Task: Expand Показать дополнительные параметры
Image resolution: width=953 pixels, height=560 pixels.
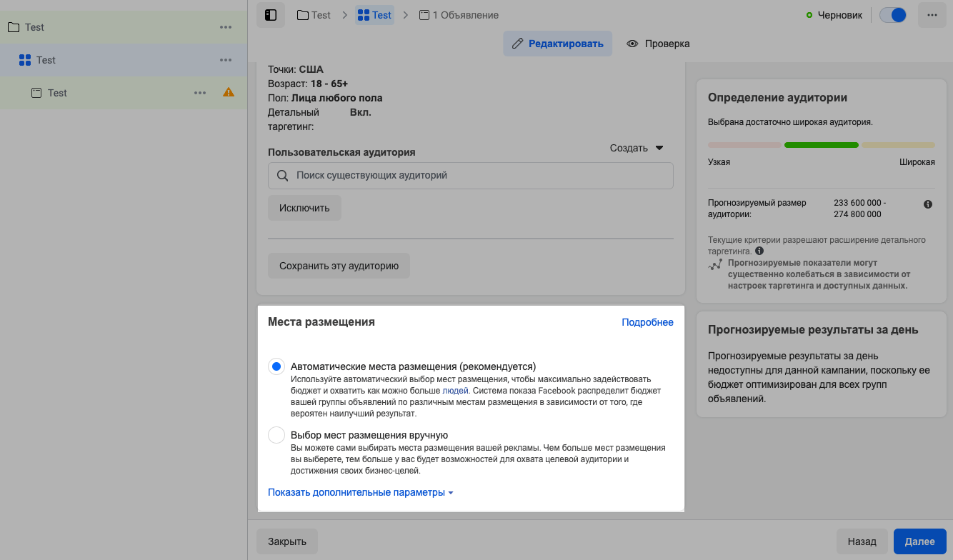Action: click(361, 492)
